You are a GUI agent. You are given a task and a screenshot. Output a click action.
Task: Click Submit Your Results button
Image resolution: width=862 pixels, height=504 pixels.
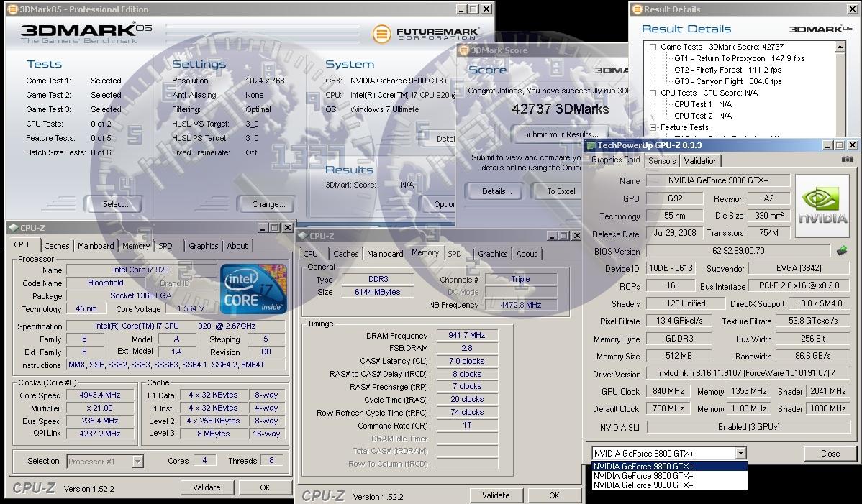[561, 134]
